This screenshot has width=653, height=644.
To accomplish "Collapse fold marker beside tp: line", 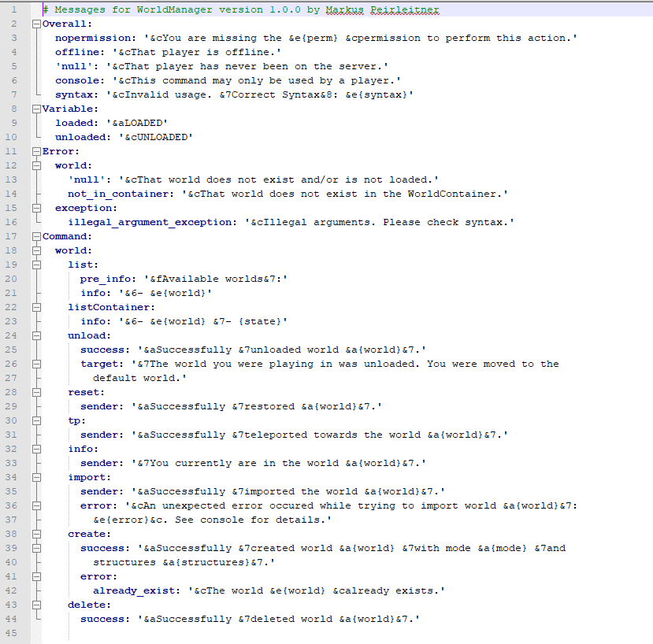I will (37, 420).
